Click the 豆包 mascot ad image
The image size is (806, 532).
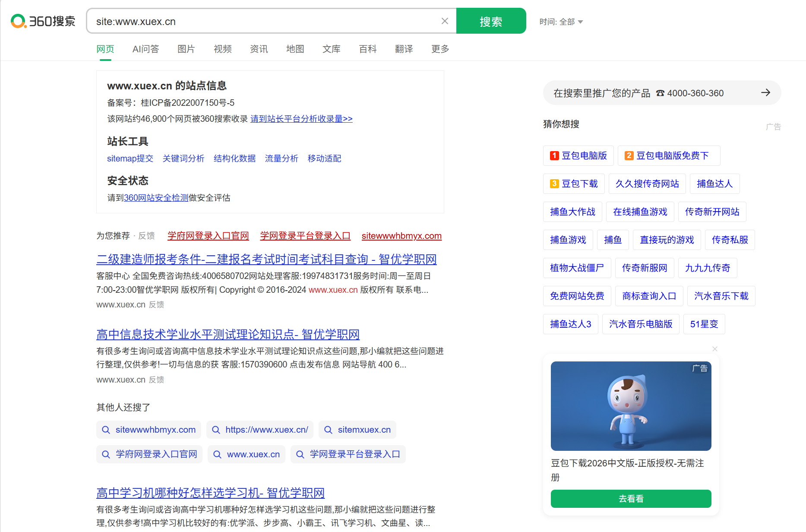631,406
